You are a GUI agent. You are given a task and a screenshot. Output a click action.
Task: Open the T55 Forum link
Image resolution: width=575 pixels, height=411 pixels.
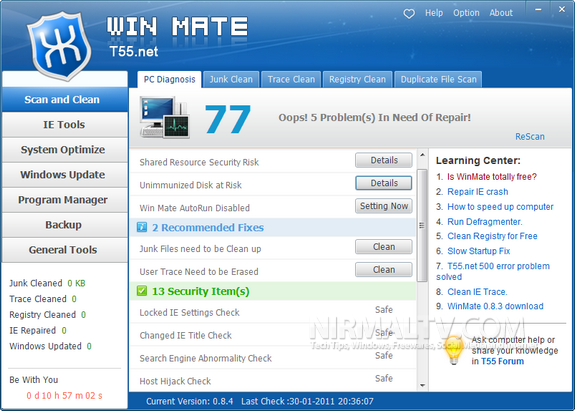(502, 362)
